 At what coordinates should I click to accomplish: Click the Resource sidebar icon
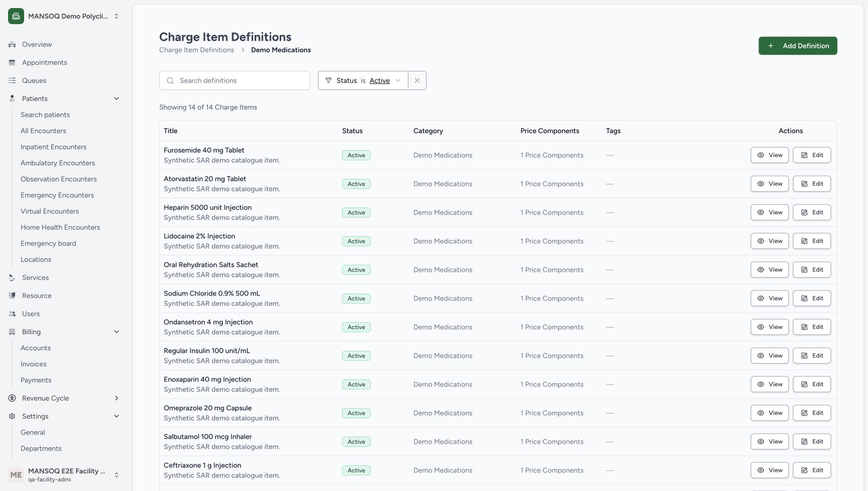coord(12,296)
